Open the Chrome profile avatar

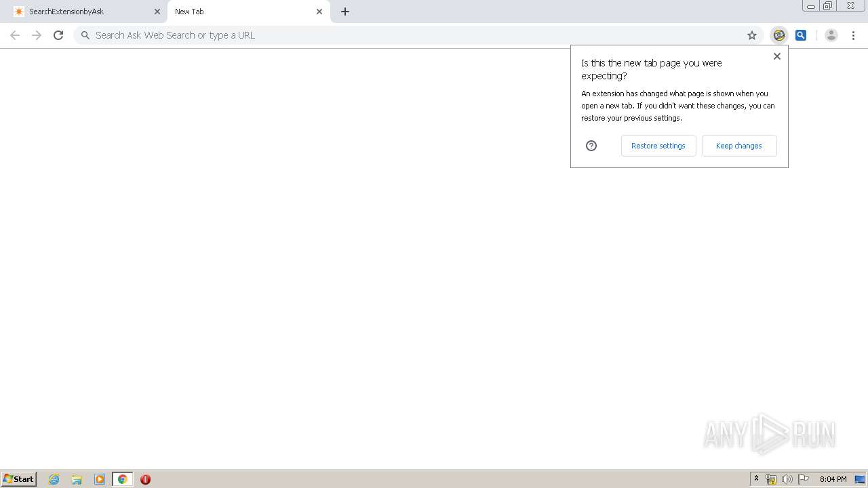(831, 35)
